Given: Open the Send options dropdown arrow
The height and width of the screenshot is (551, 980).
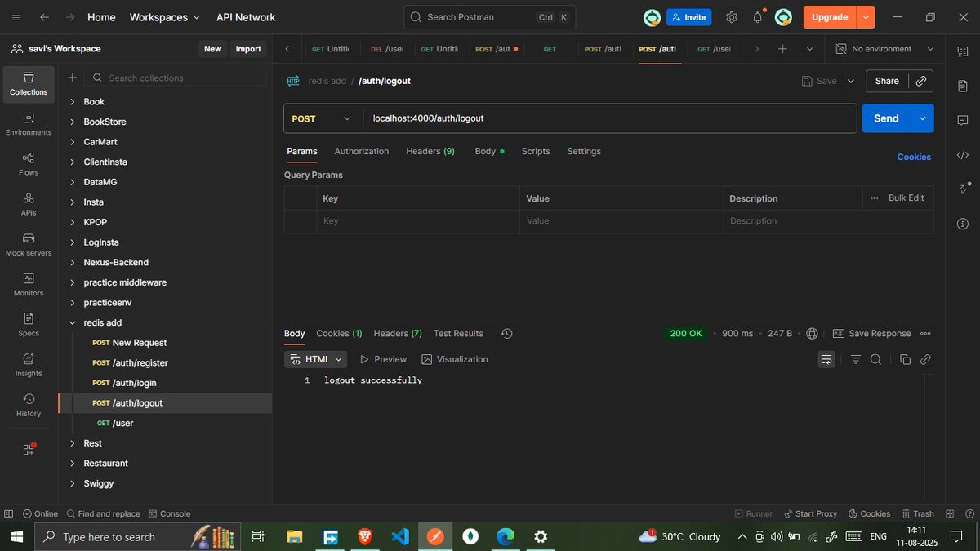Looking at the screenshot, I should point(922,118).
